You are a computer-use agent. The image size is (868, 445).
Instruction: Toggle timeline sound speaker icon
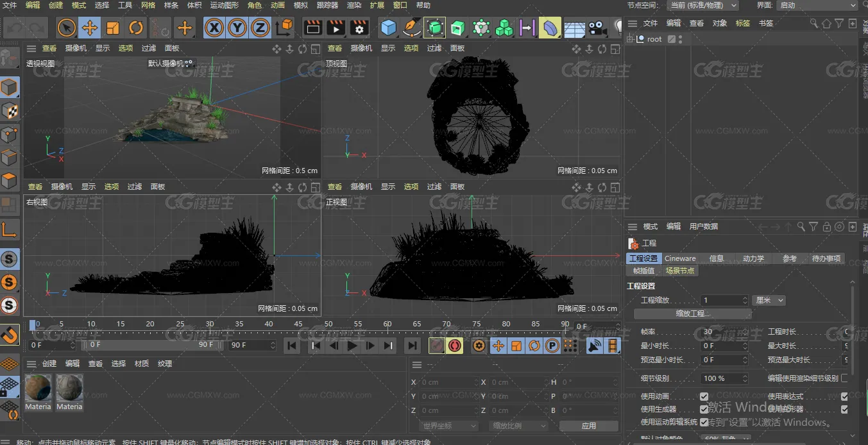tap(595, 346)
